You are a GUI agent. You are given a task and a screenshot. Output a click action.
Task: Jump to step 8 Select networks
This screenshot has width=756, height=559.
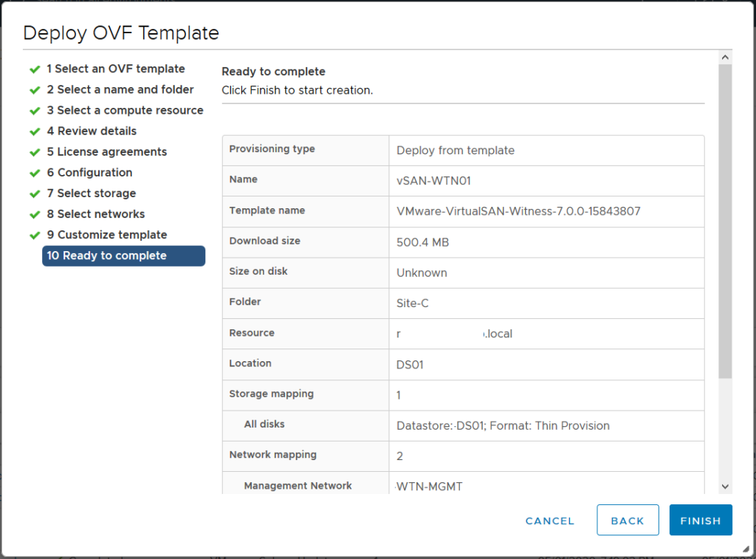pyautogui.click(x=95, y=214)
